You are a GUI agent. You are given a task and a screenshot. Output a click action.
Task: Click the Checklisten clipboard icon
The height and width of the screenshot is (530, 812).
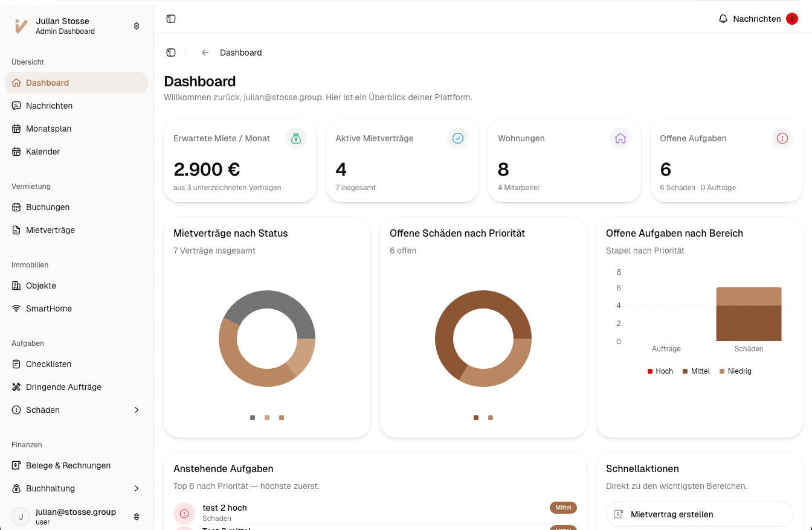click(x=16, y=364)
